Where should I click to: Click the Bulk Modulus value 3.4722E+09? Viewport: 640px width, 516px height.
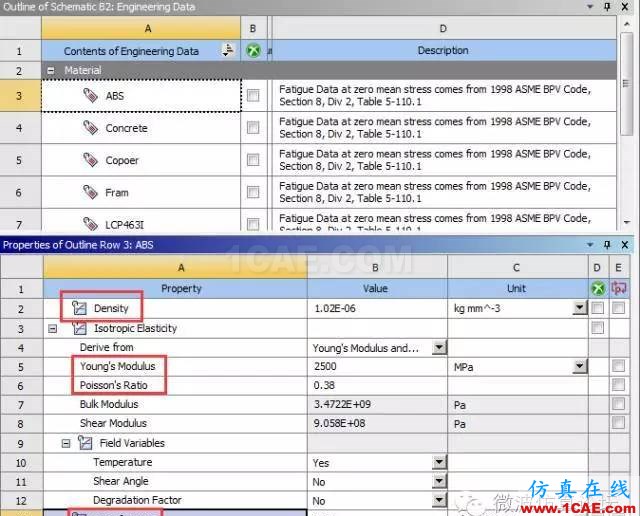point(342,404)
